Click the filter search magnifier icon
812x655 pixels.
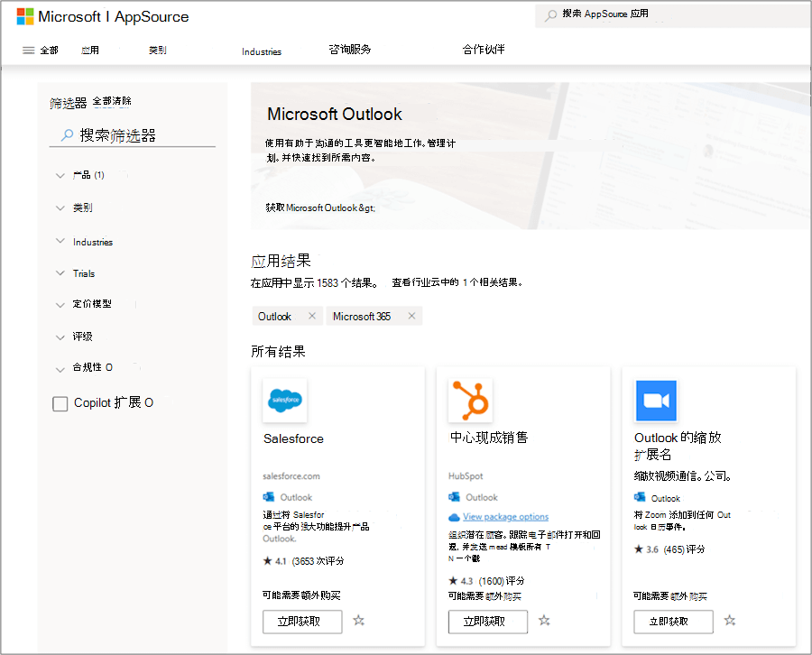68,135
